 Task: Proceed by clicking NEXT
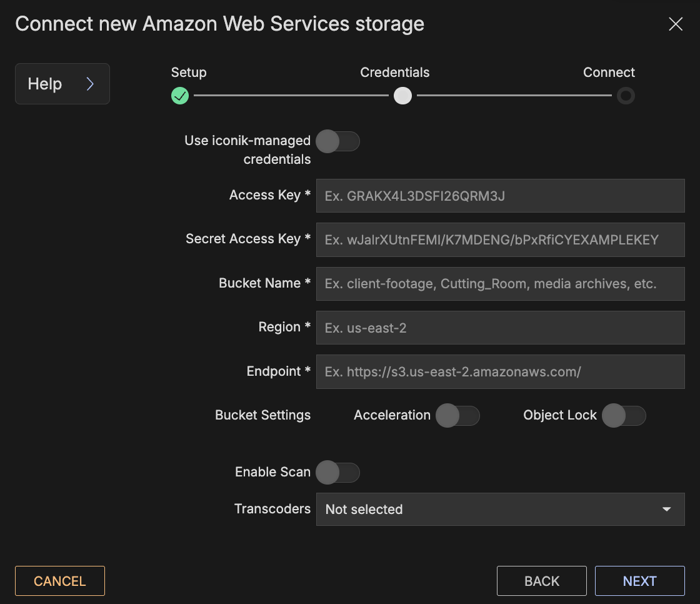[639, 581]
